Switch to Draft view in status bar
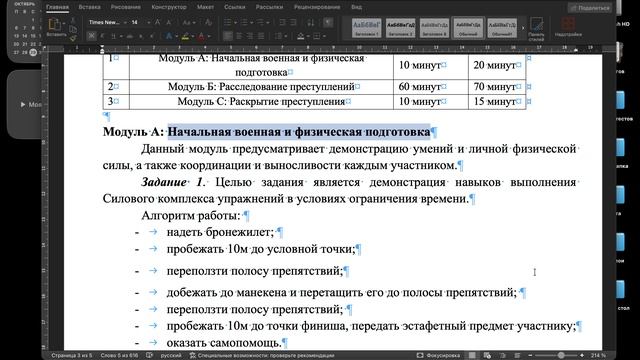This screenshot has height=360, width=640. point(517,356)
